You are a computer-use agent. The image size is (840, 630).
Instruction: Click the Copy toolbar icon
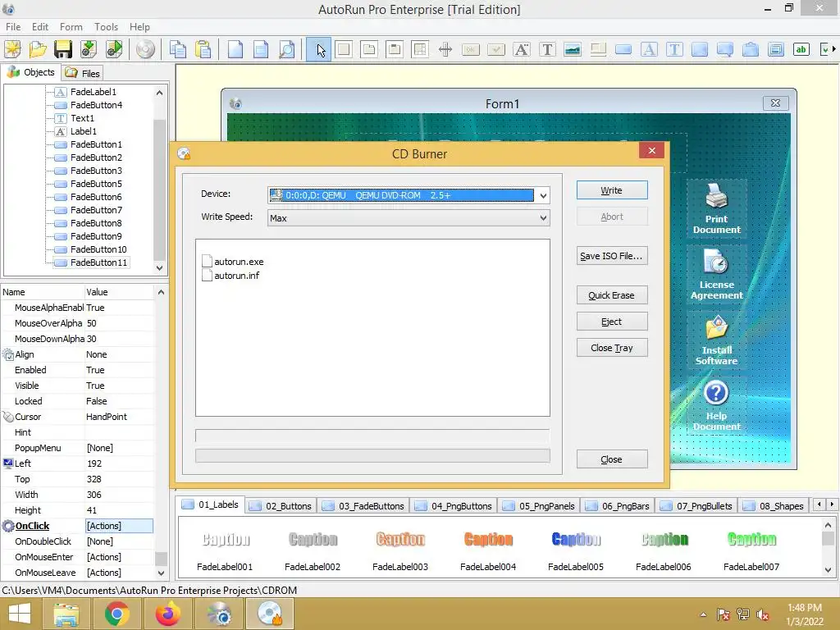point(178,49)
